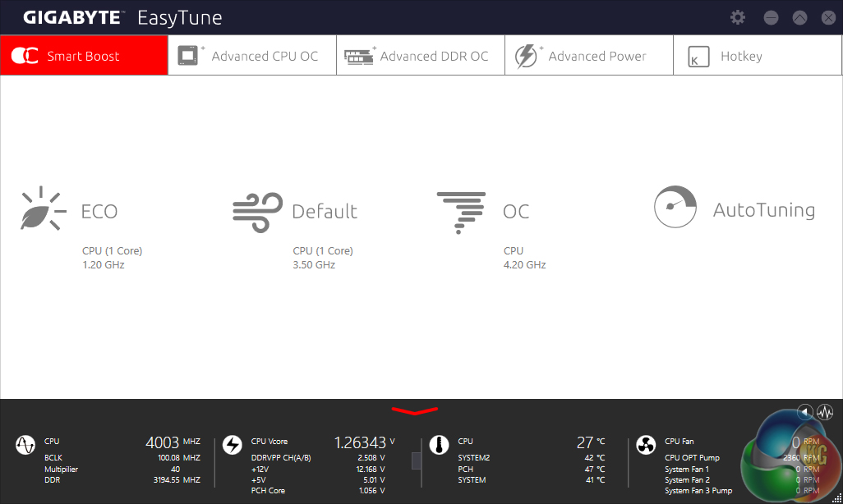Click the DDRVPP CH(A/B) label

coord(281,458)
